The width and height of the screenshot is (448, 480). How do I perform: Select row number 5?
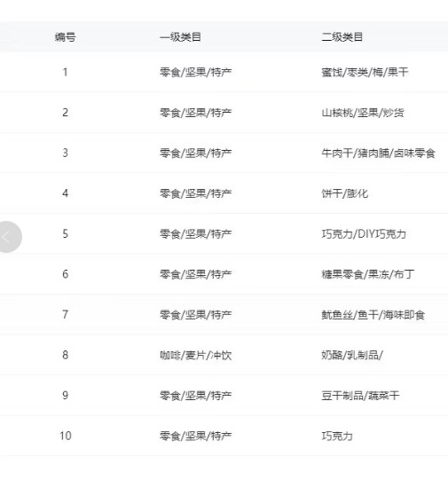[65, 234]
